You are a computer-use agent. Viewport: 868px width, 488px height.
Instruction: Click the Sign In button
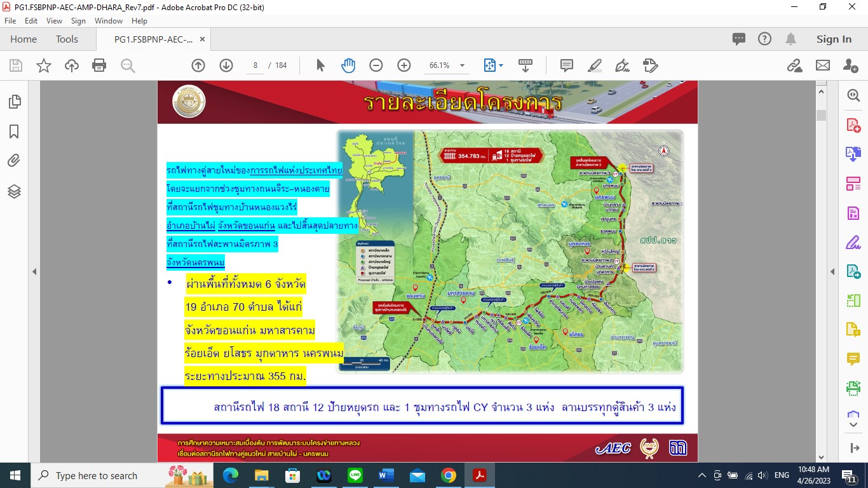pyautogui.click(x=834, y=39)
